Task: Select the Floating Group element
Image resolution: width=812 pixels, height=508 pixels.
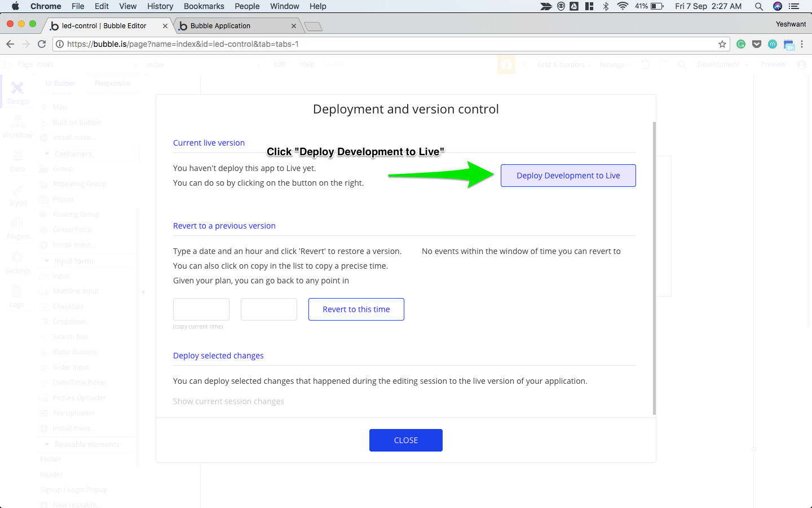Action: (76, 214)
